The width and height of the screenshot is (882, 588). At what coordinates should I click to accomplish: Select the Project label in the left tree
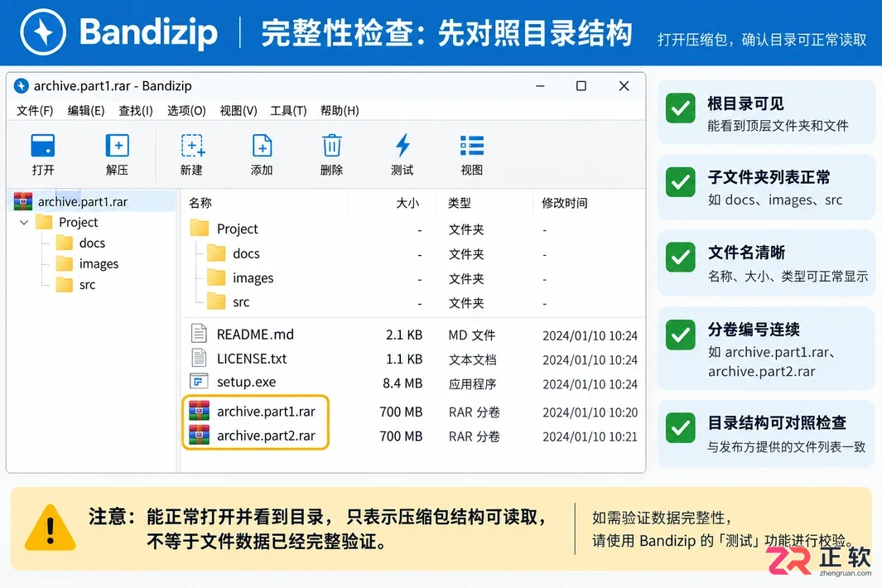[x=78, y=222]
